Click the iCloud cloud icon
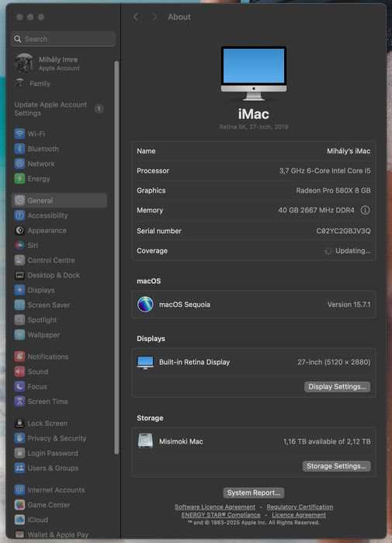This screenshot has width=392, height=543. (x=19, y=520)
